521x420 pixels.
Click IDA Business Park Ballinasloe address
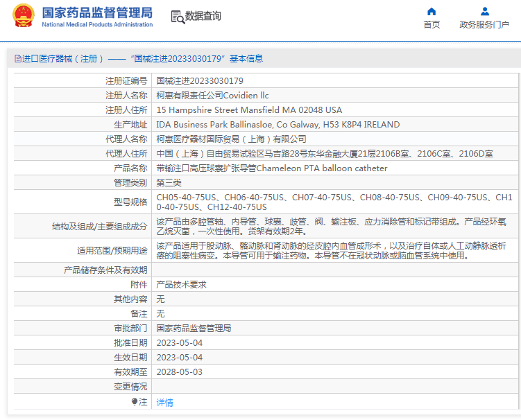click(x=278, y=125)
